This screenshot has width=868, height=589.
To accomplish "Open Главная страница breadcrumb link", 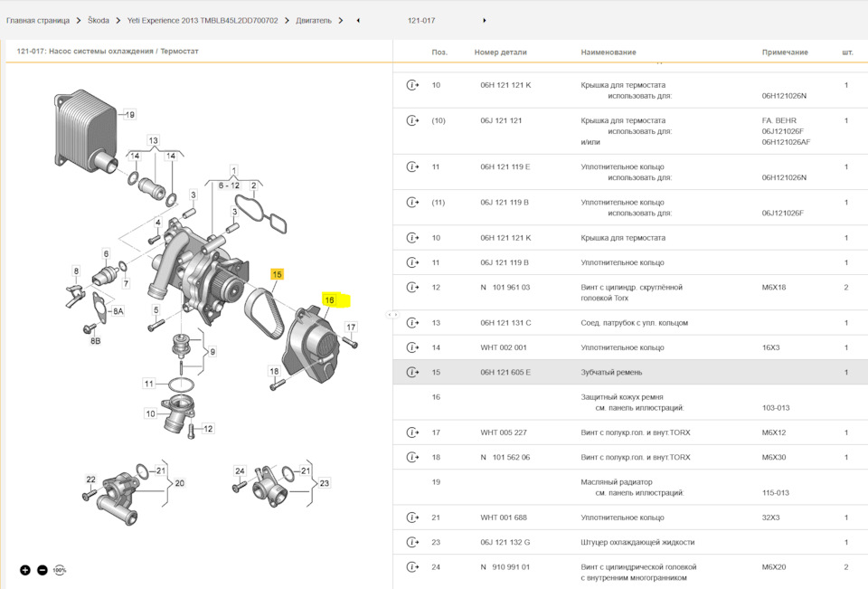I will coord(38,21).
